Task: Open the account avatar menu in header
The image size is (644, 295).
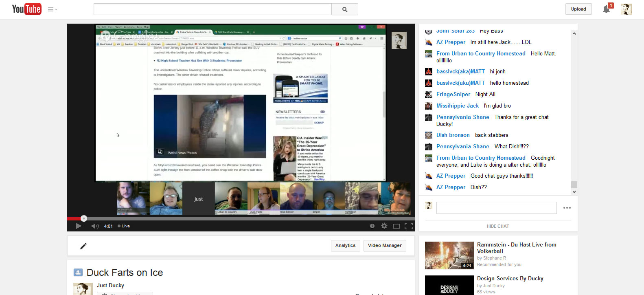Action: (626, 9)
